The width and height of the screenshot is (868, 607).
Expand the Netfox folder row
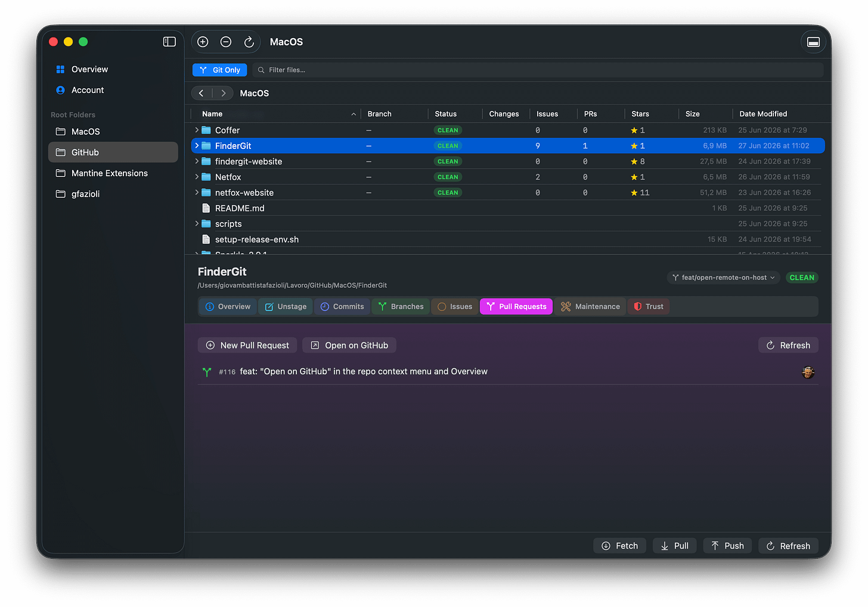[x=197, y=177]
